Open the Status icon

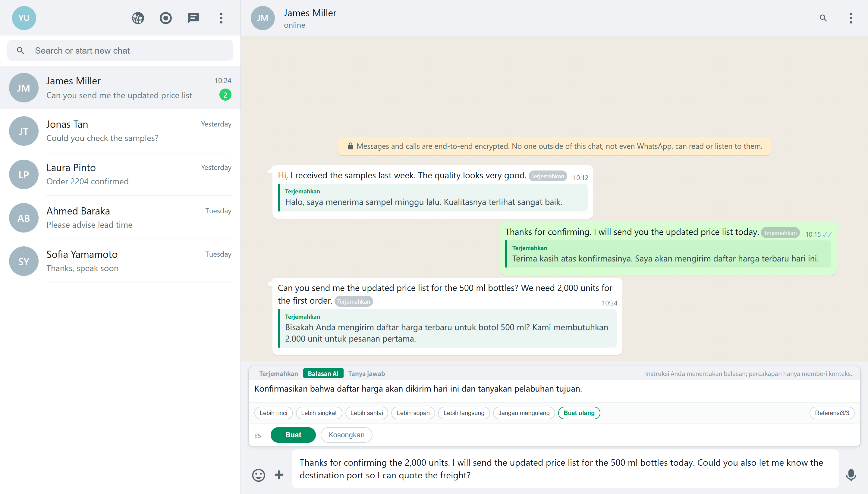[166, 18]
